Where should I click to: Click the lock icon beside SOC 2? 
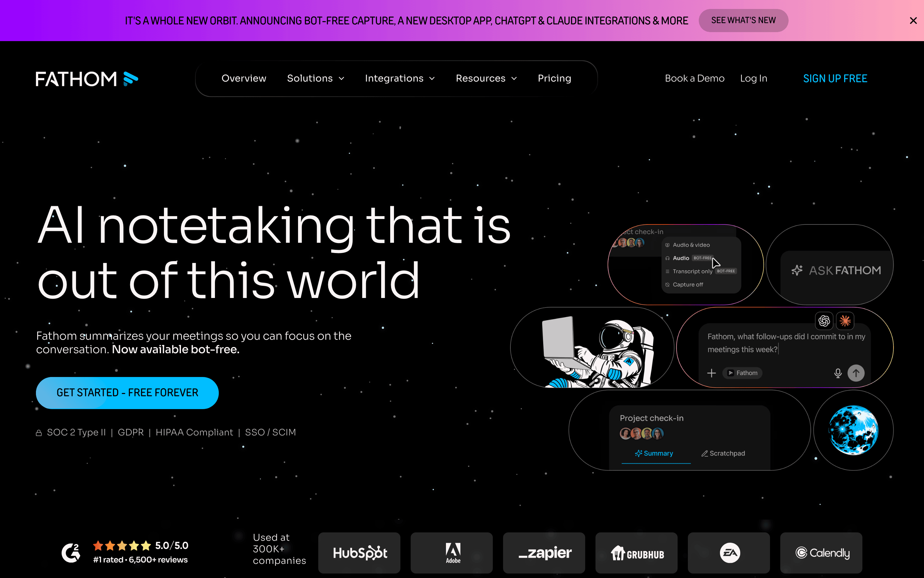(x=38, y=433)
